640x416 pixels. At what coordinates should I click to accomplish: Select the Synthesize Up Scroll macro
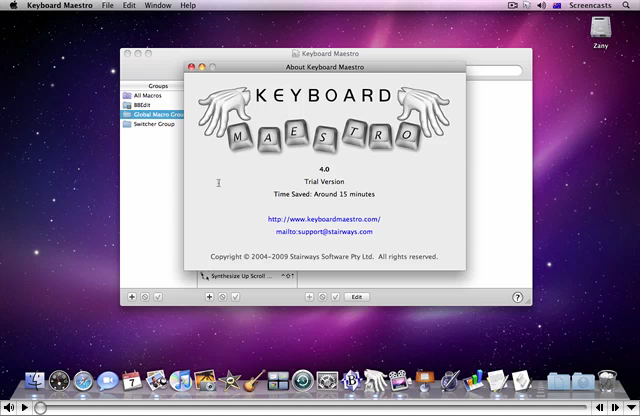coord(248,276)
